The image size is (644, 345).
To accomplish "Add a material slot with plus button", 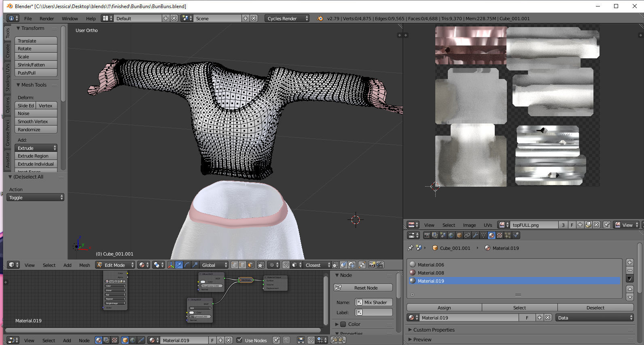I will point(629,262).
